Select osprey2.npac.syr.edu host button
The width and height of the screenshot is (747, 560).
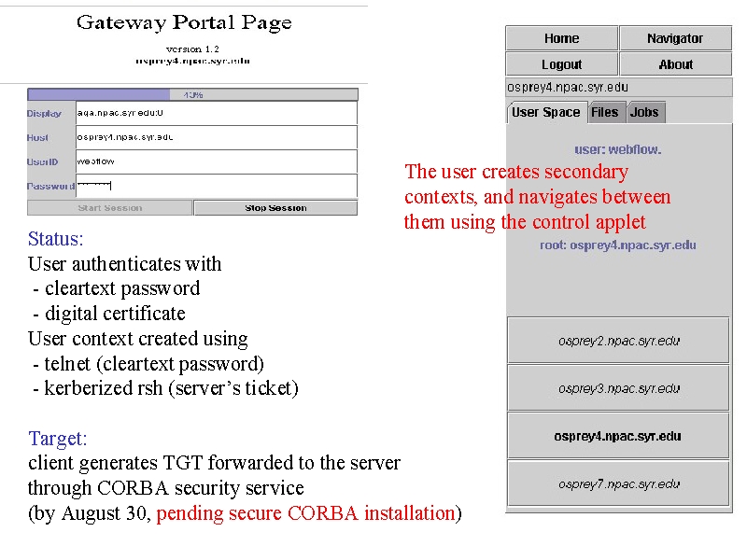tap(618, 341)
